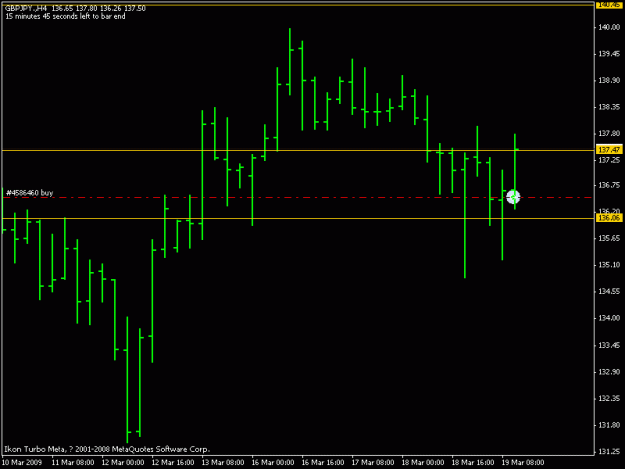Click the '18 Mar 00:00' time label
The image size is (625, 469).
[423, 463]
